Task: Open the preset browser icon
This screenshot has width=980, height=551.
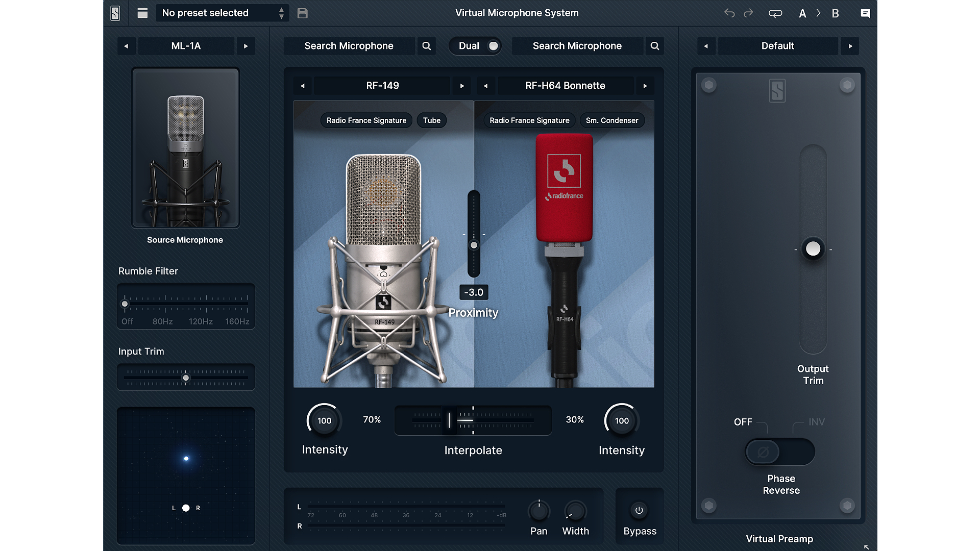Action: pos(142,13)
